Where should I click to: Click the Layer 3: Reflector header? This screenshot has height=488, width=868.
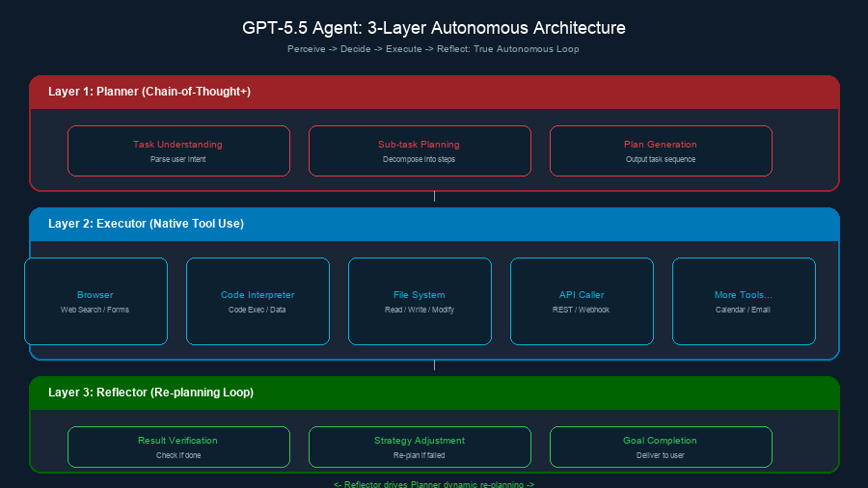[435, 393]
